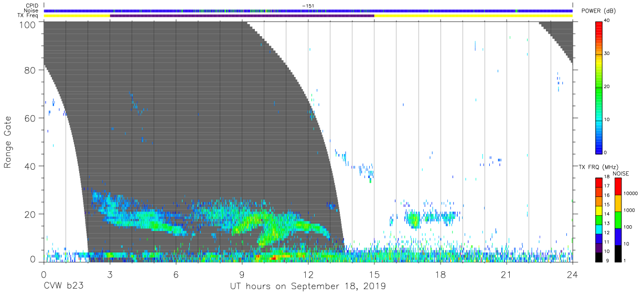This screenshot has height=297, width=644.
Task: Click x-axis tick label '21'
Action: pyautogui.click(x=506, y=274)
